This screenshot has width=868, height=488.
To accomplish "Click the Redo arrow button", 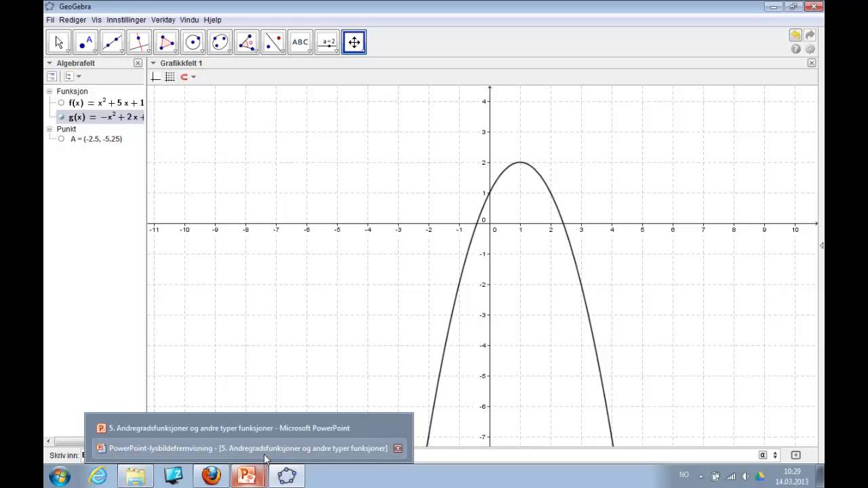I will [x=810, y=35].
